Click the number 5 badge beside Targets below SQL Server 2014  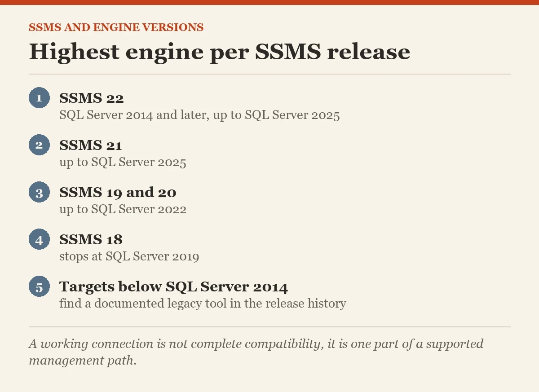(39, 286)
